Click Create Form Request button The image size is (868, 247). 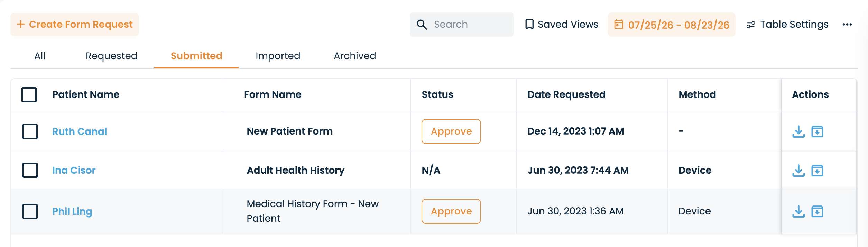pyautogui.click(x=75, y=25)
